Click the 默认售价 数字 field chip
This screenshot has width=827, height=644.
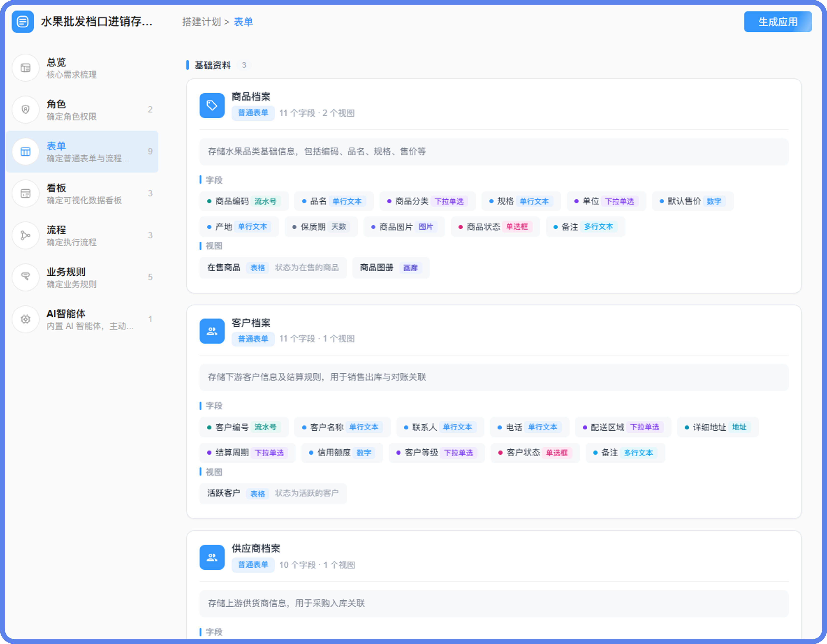point(693,201)
